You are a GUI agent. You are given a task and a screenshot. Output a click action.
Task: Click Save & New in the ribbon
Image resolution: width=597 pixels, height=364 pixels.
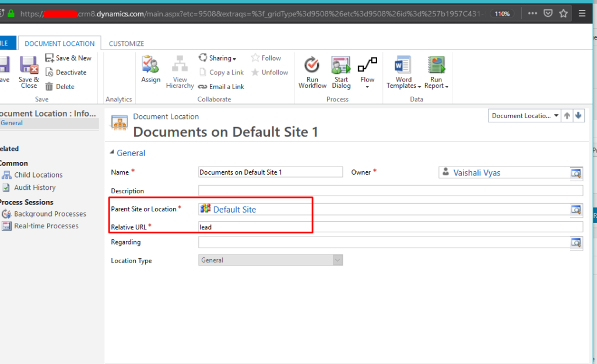pos(68,58)
